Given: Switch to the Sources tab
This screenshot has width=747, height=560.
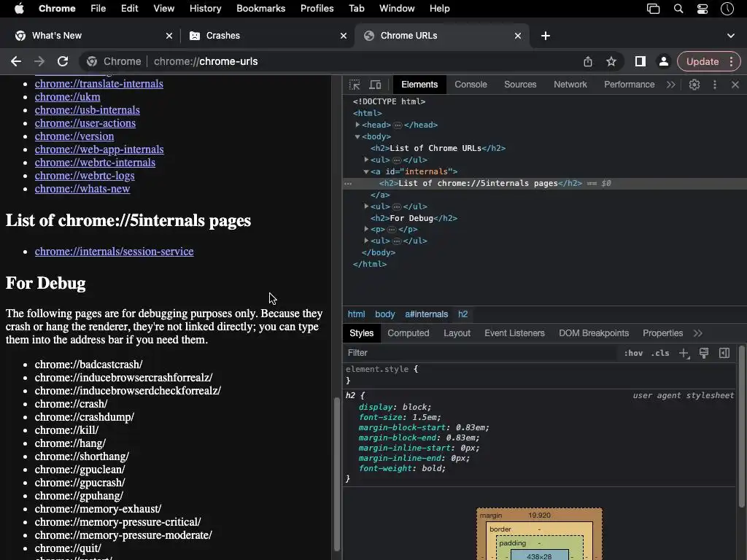Looking at the screenshot, I should [520, 85].
